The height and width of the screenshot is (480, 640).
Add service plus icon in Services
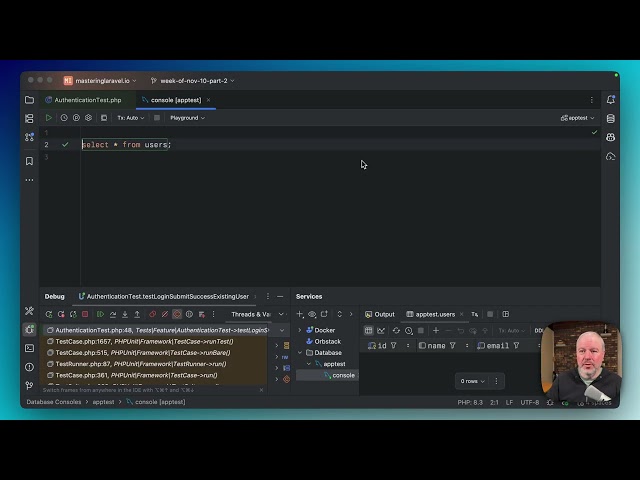pos(300,314)
